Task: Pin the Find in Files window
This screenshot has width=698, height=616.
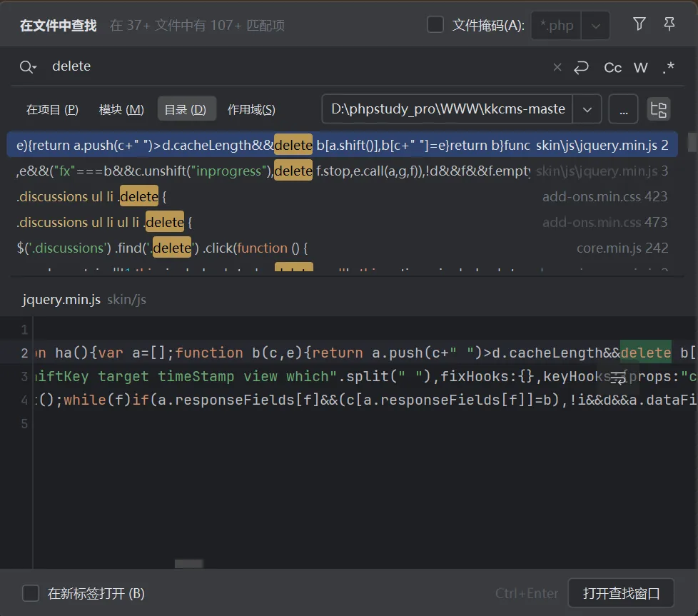Action: [669, 24]
